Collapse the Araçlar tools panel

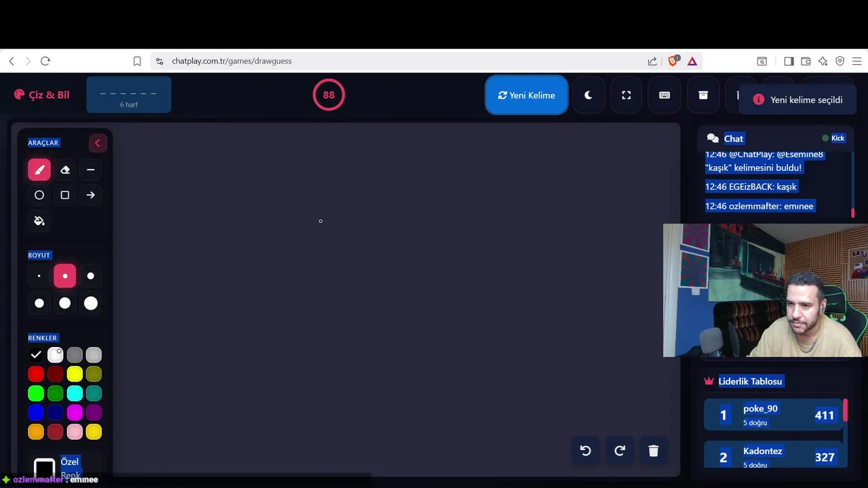[98, 143]
